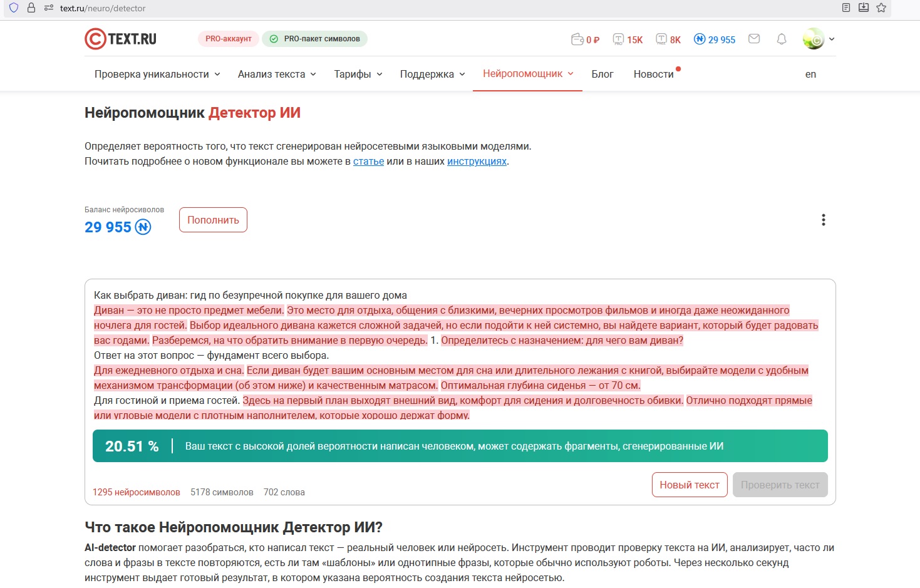Image resolution: width=920 pixels, height=588 pixels.
Task: Bookmark this page with the star icon
Action: pyautogui.click(x=881, y=8)
